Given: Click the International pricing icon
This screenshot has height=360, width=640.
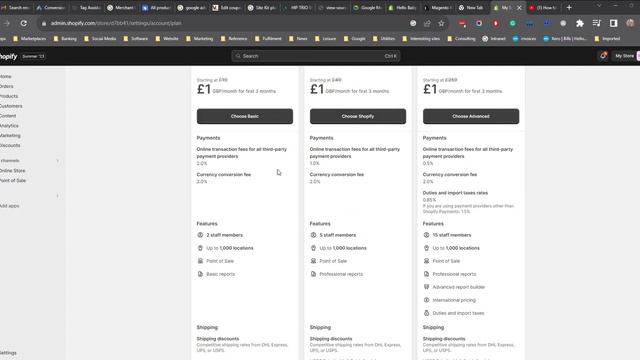Looking at the screenshot, I should (426, 300).
